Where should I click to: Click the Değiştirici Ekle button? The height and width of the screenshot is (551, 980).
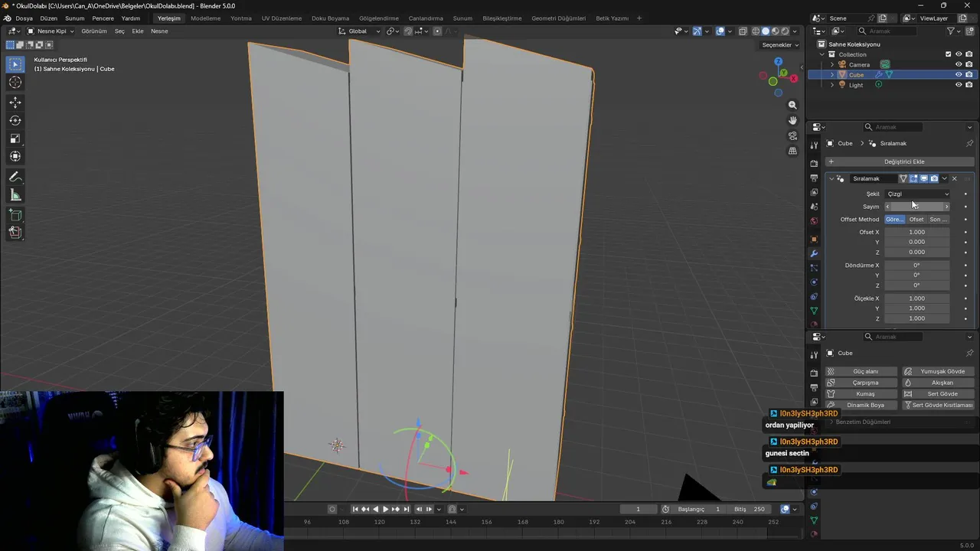[x=900, y=161]
